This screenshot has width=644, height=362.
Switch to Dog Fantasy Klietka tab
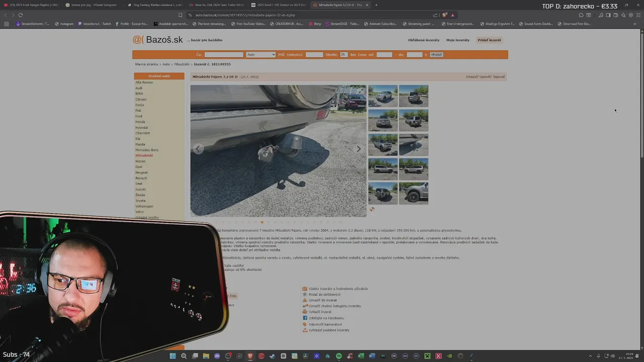(x=154, y=5)
